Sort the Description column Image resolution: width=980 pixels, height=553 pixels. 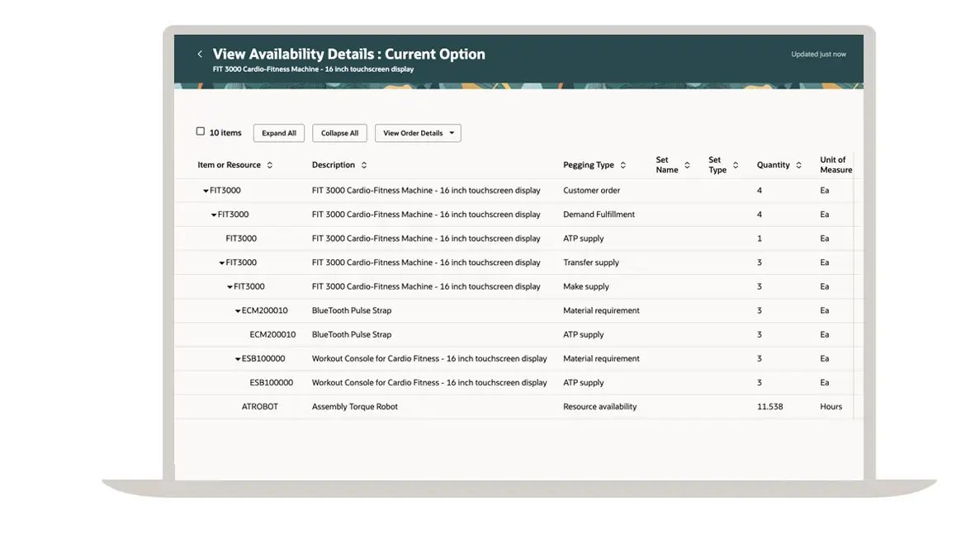click(364, 165)
